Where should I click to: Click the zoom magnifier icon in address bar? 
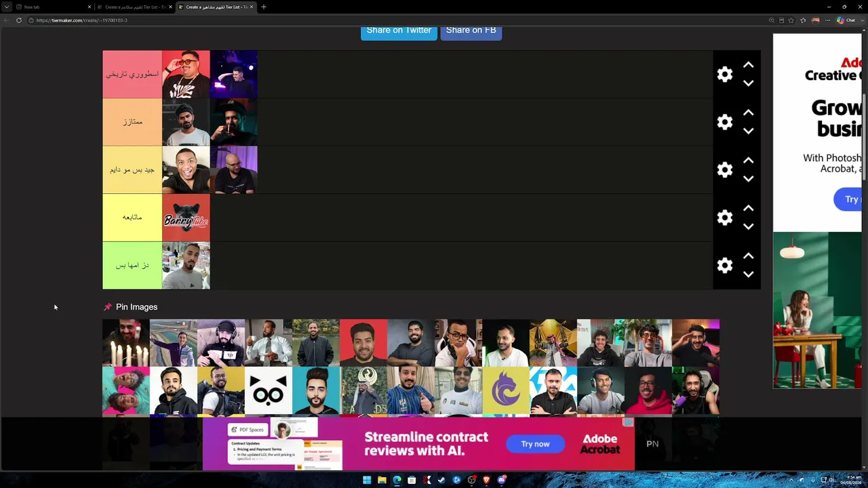[x=772, y=20]
